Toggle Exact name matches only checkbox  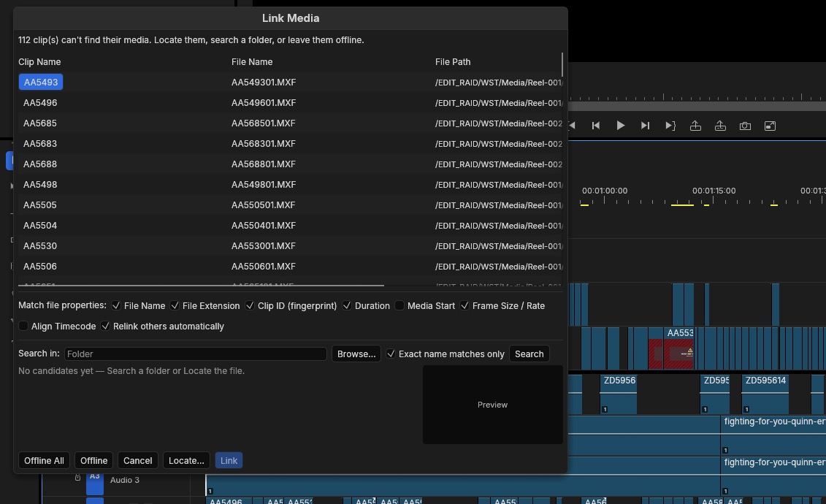(391, 354)
